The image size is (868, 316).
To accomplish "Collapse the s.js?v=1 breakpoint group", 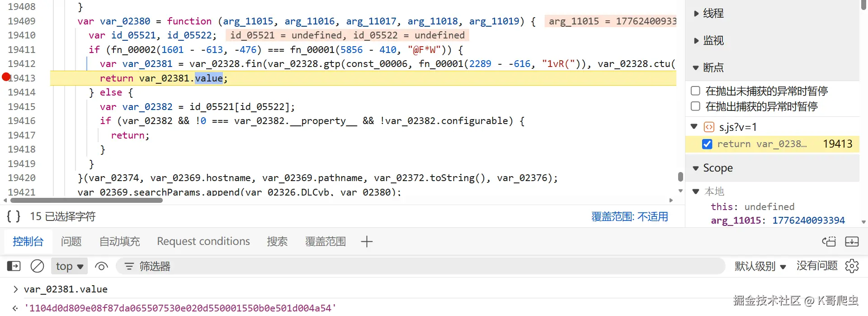I will pyautogui.click(x=694, y=126).
